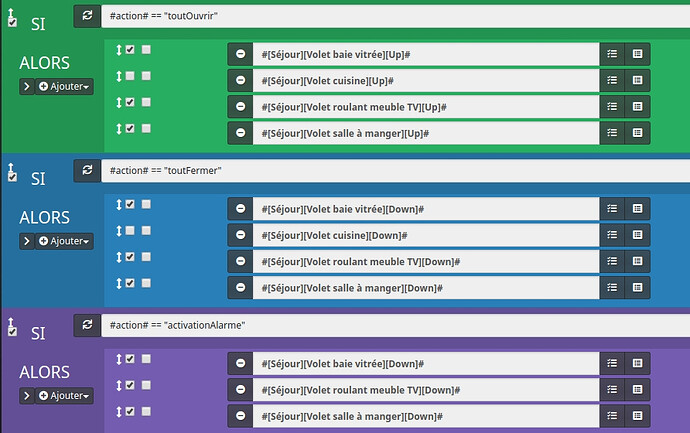Edit the toutOuvrir condition field

pyautogui.click(x=396, y=16)
